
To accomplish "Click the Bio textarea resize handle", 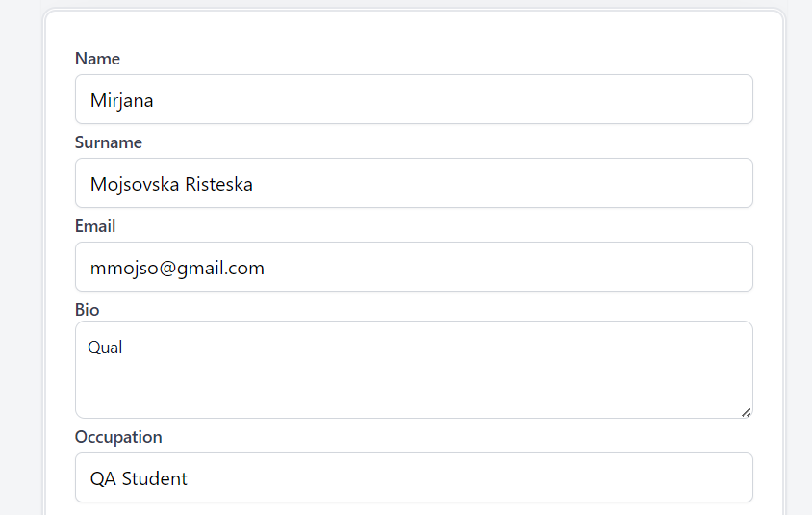I will [746, 412].
